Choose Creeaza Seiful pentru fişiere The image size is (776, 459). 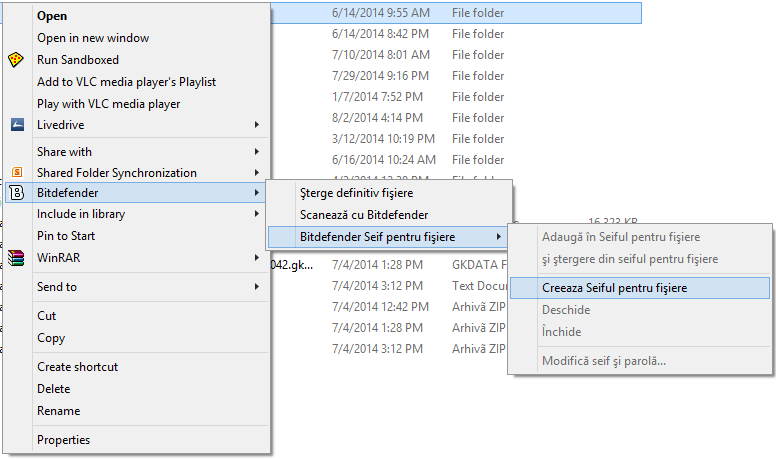[640, 288]
